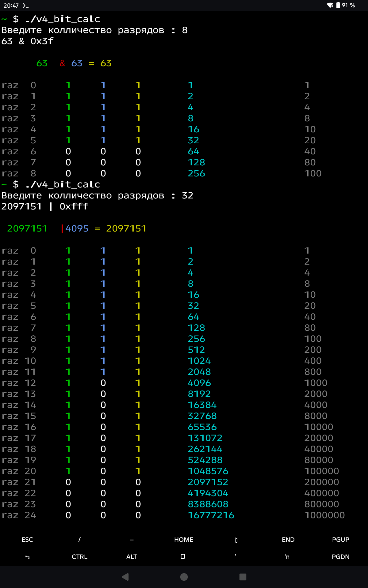The height and width of the screenshot is (588, 368).
Task: Select the cyan value 1048576
Action: pyautogui.click(x=208, y=471)
